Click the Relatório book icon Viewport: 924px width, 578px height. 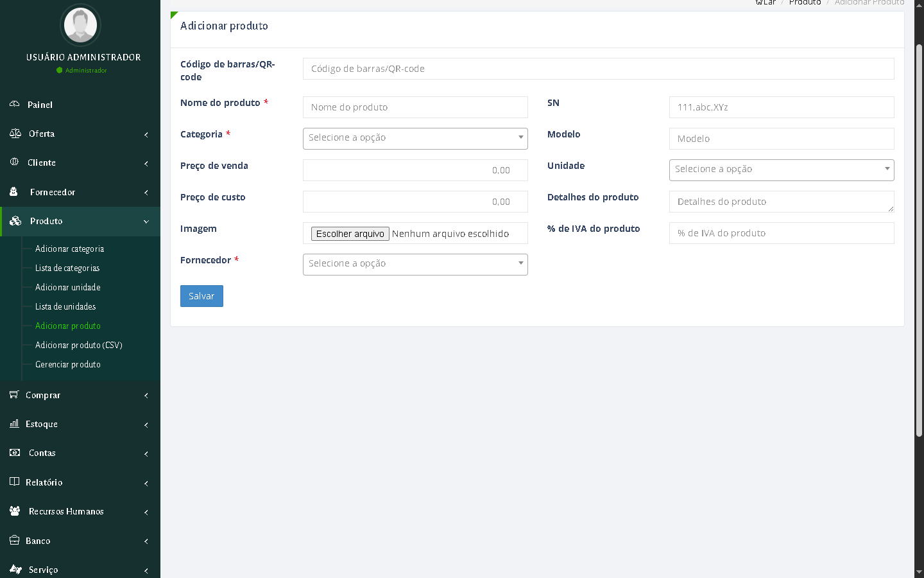click(x=14, y=482)
